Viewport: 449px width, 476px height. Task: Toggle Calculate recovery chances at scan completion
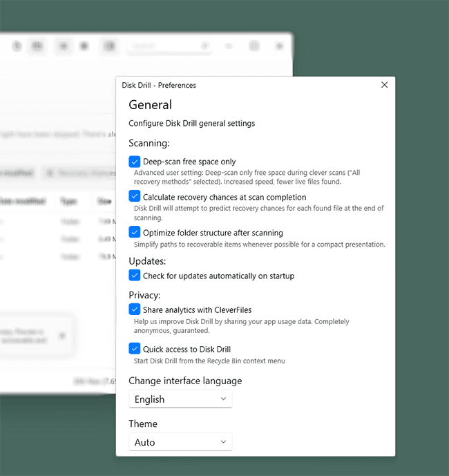pyautogui.click(x=135, y=196)
